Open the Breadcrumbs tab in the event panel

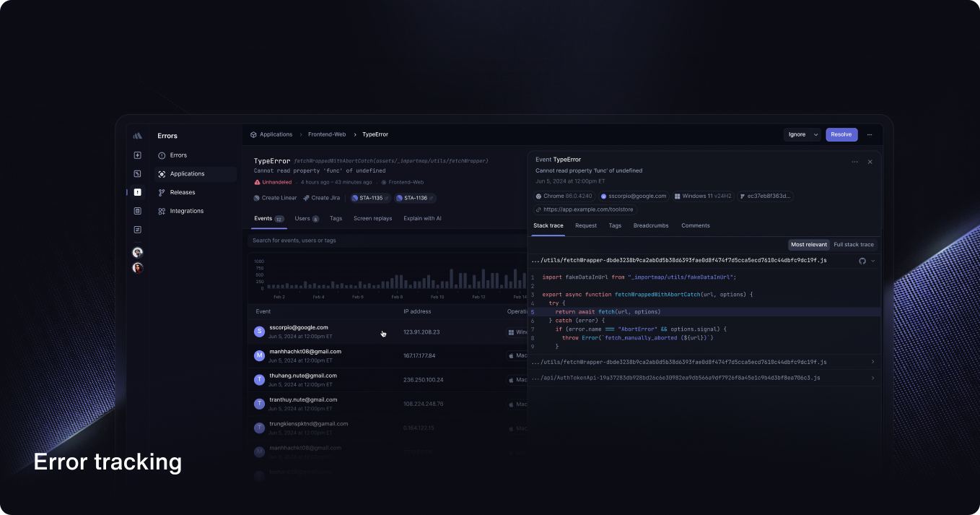[650, 225]
